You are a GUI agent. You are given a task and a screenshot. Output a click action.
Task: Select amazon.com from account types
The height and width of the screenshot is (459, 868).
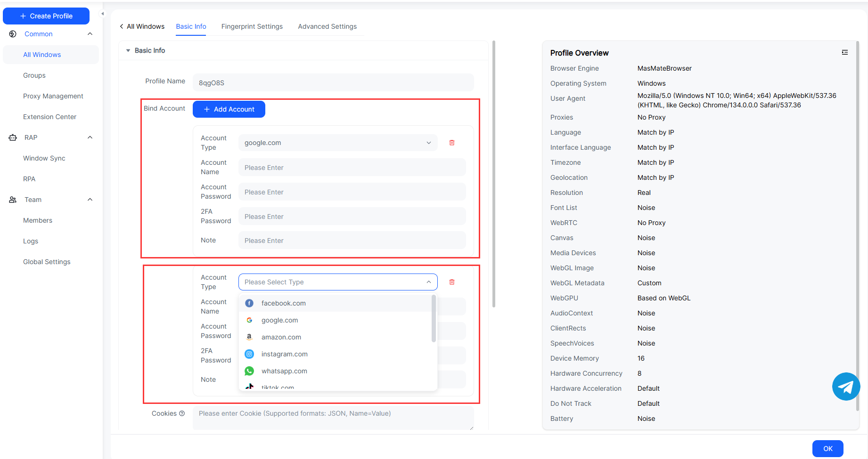click(281, 337)
